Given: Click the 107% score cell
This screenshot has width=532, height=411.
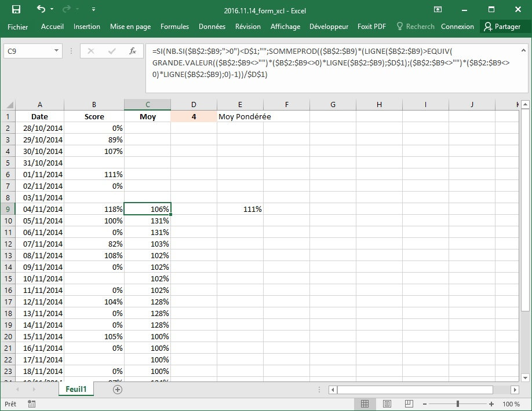Looking at the screenshot, I should pos(94,151).
